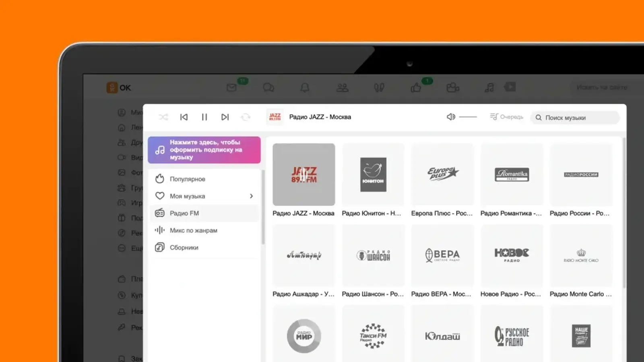Image resolution: width=644 pixels, height=362 pixels.
Task: Mute the volume speaker icon
Action: (451, 117)
